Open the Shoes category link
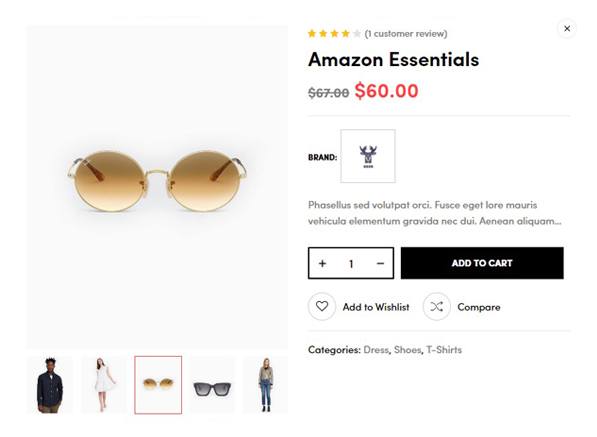Screen dimensions: 597x437 (x=407, y=350)
